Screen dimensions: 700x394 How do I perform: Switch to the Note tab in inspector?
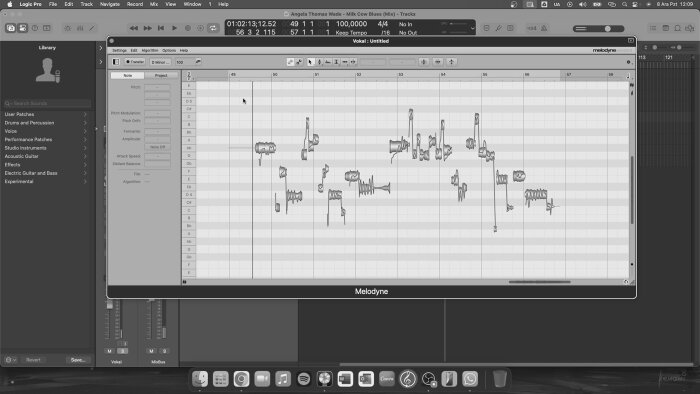(x=128, y=75)
